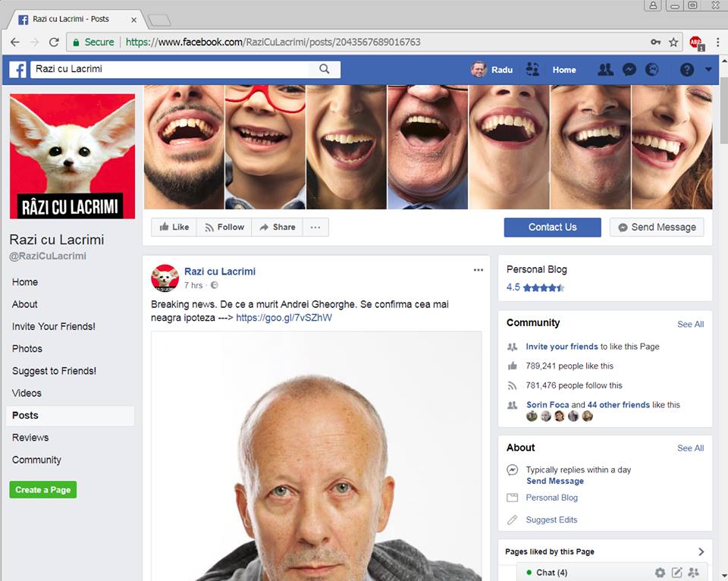Like the Razi cu Lacrimi page
Screen dimensions: 728x581
(x=174, y=227)
